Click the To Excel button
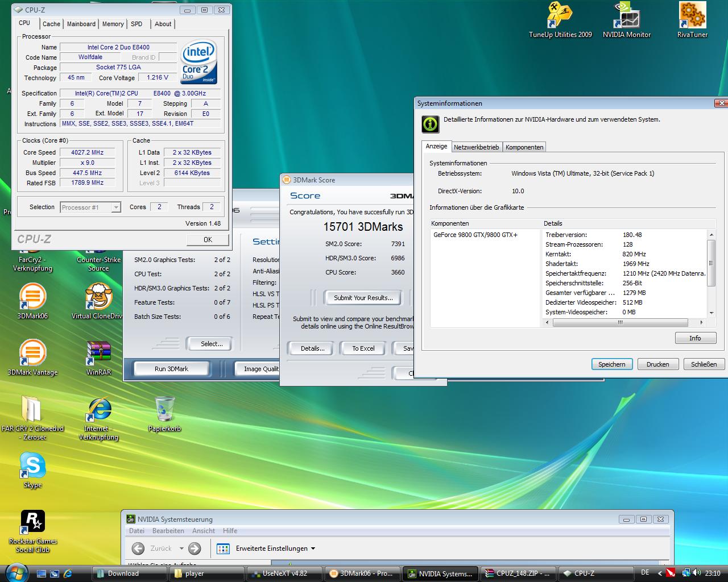The width and height of the screenshot is (728, 582). [x=363, y=348]
